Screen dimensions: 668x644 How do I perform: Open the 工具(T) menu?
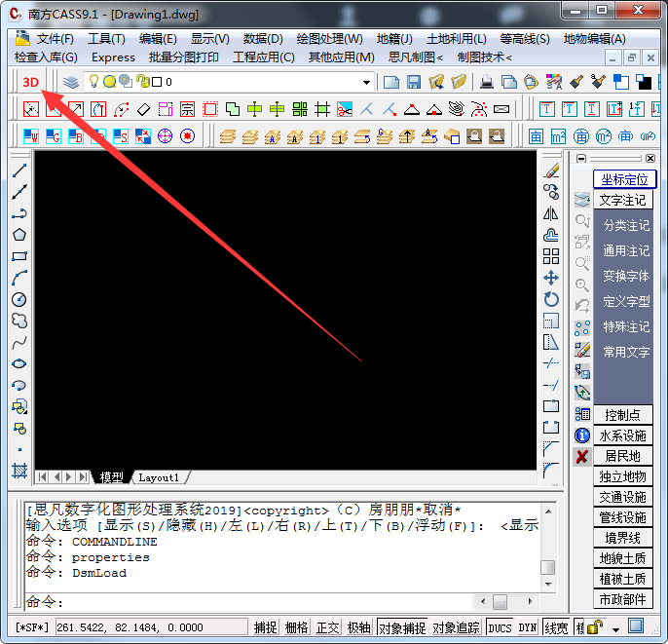point(106,39)
